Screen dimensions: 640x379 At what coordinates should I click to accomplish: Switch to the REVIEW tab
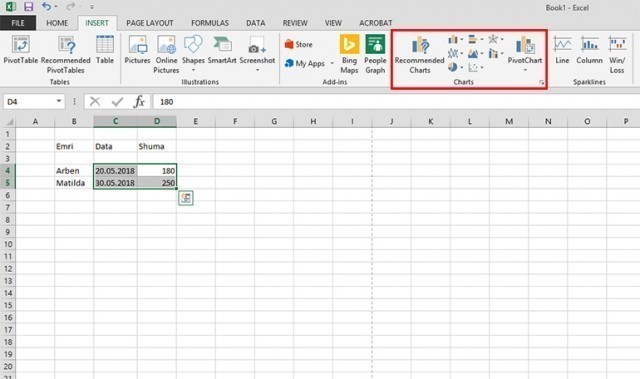pos(295,23)
